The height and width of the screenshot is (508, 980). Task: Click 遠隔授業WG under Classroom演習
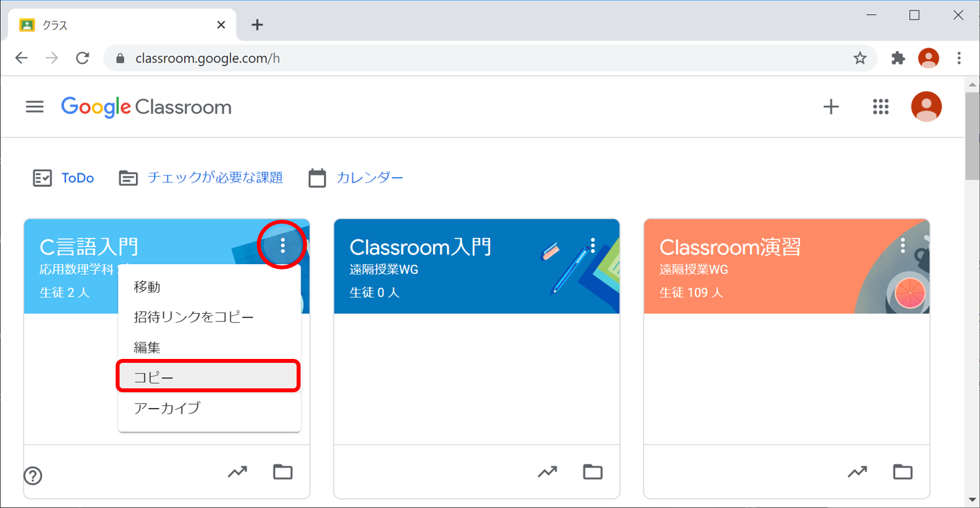694,269
